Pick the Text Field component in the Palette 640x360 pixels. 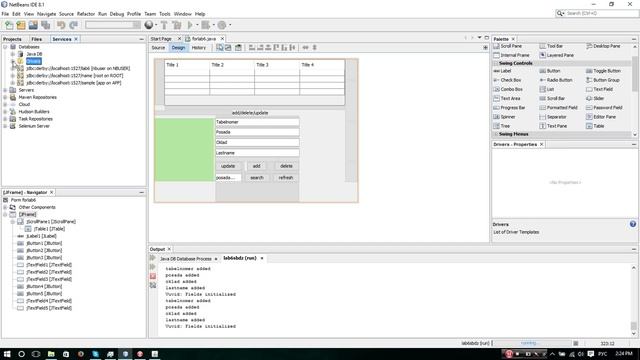coord(600,89)
